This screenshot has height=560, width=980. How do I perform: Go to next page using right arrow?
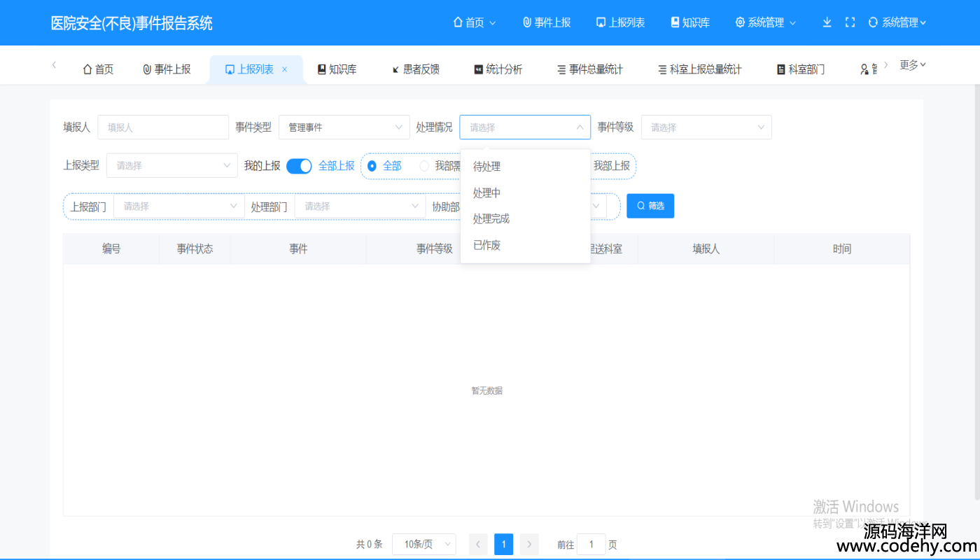[x=529, y=545]
